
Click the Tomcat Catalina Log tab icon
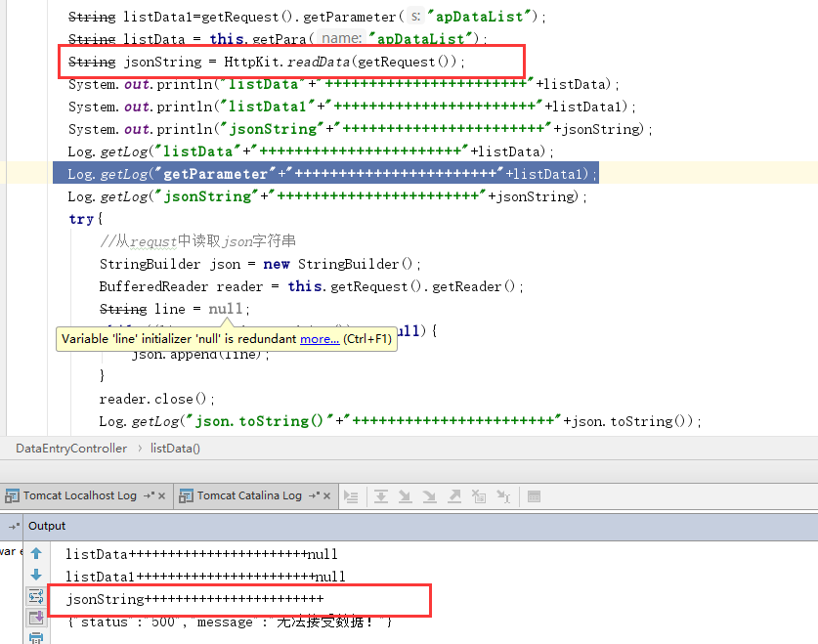tap(186, 495)
